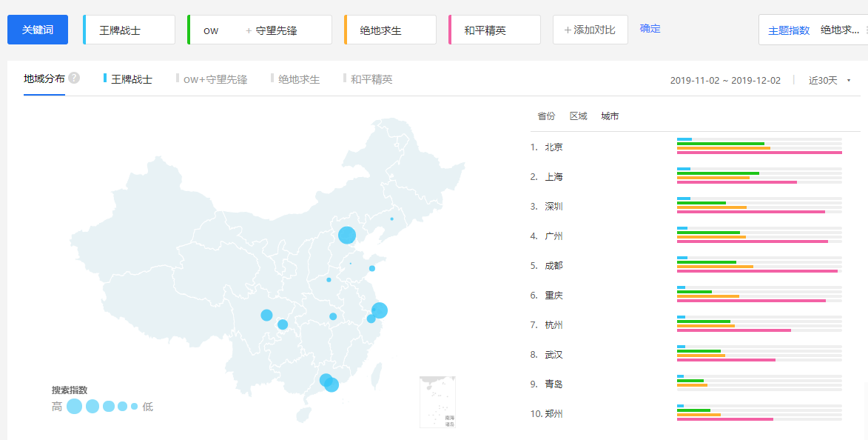
Task: Select the 王牌战士 keyword box
Action: [x=129, y=30]
